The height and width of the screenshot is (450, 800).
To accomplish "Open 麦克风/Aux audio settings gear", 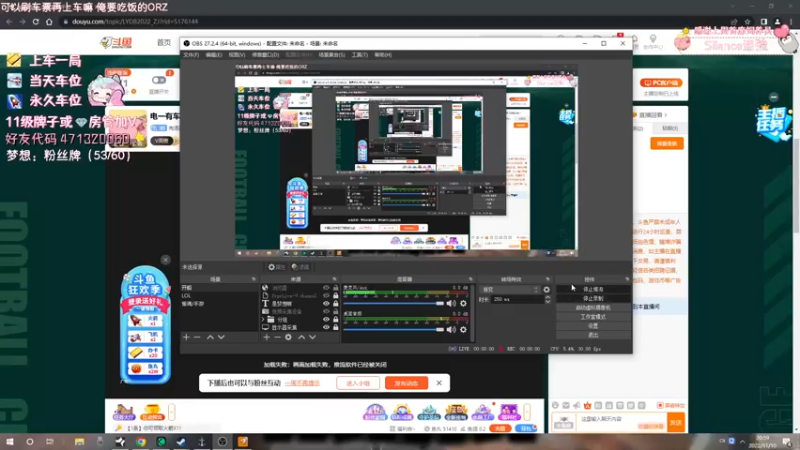I will (x=463, y=304).
